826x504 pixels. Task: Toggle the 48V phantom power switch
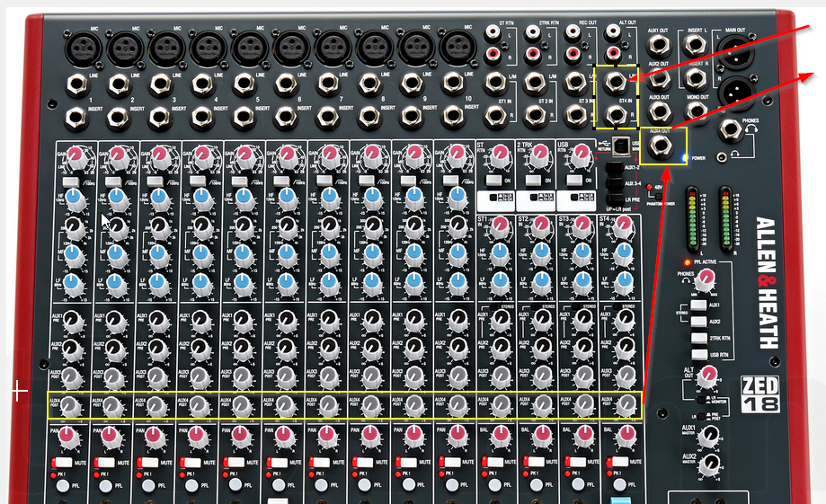coord(657,195)
